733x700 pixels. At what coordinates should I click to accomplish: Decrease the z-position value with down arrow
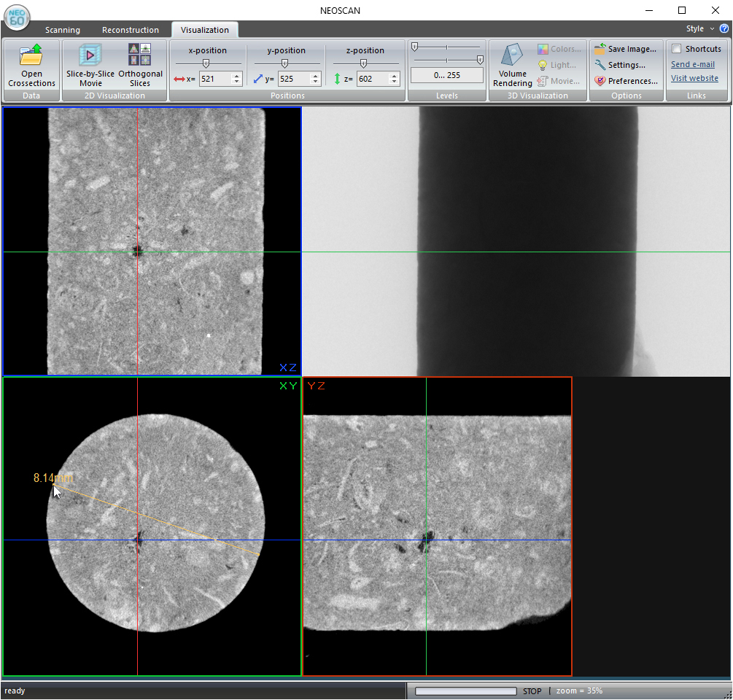click(395, 82)
